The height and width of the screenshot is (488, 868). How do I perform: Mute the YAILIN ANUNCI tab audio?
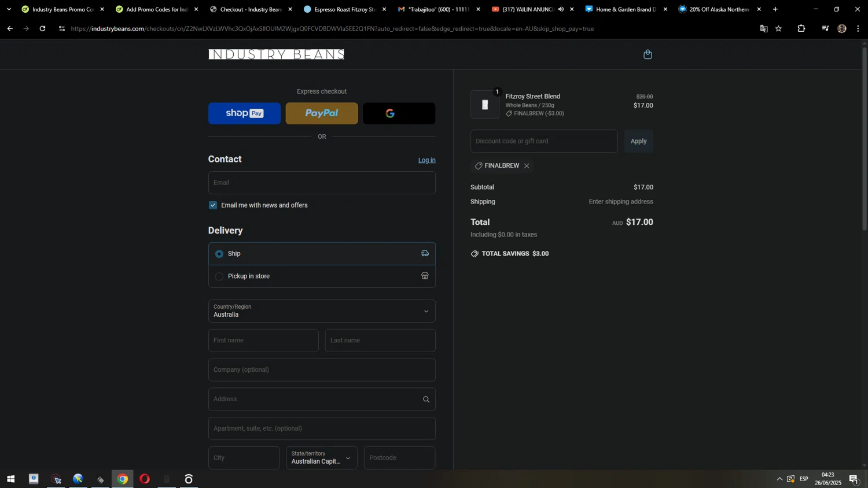click(x=561, y=9)
